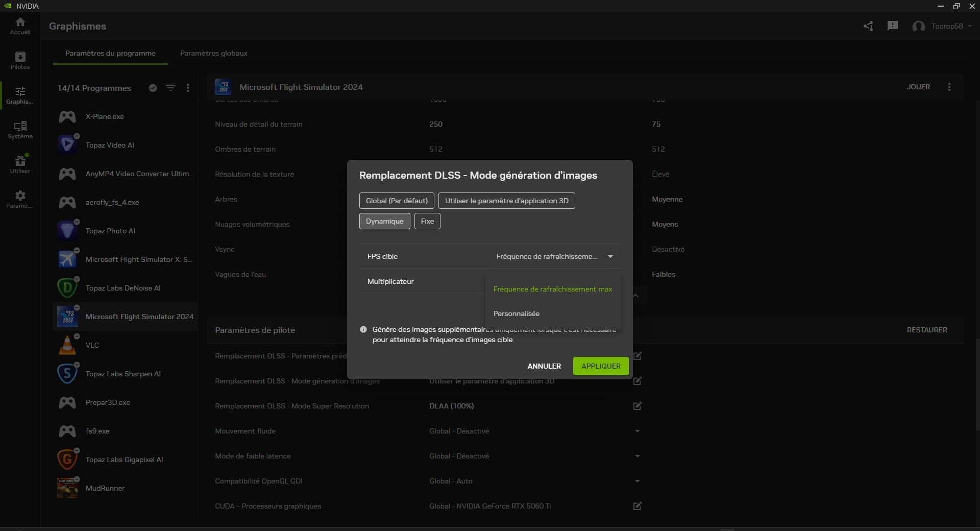Click ANNULER to cancel dialog
Screen dimensions: 980x531
(x=544, y=366)
